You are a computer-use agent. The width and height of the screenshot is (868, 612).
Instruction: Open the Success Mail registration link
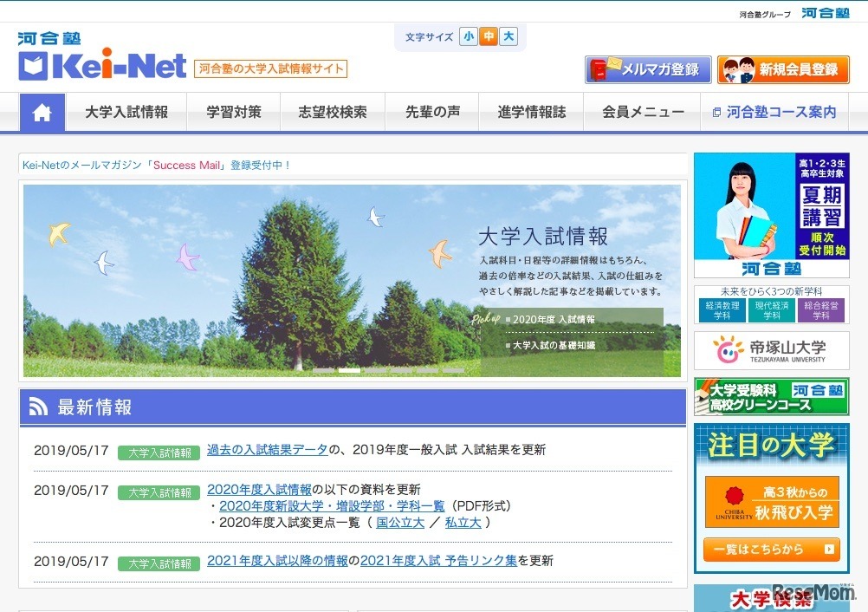point(186,165)
